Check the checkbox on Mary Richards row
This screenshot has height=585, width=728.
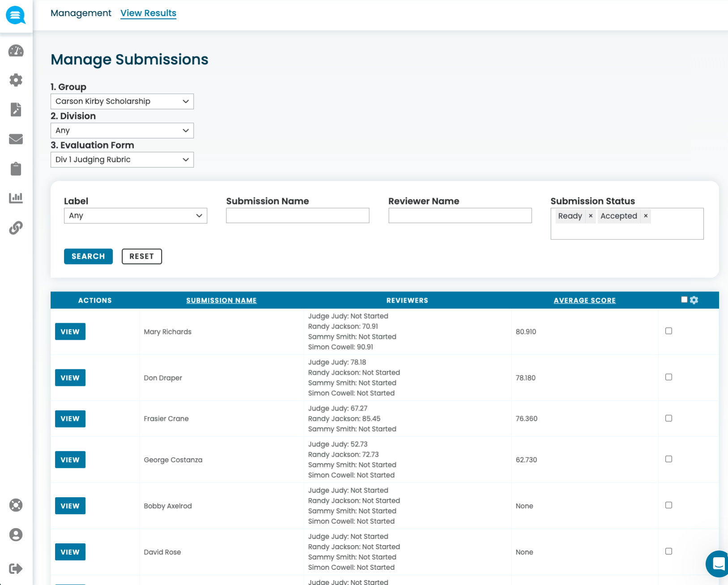click(x=668, y=331)
